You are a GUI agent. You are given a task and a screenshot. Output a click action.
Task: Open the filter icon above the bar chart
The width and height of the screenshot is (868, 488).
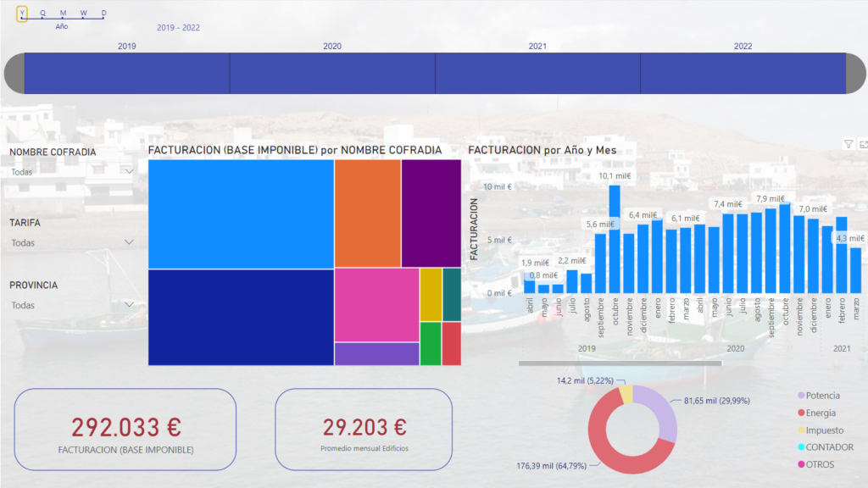[849, 145]
